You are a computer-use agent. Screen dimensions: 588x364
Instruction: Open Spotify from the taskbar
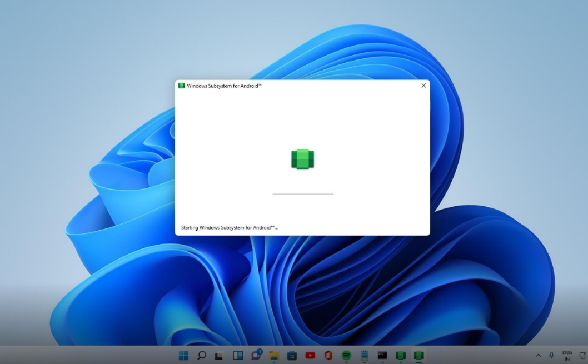[x=346, y=355]
